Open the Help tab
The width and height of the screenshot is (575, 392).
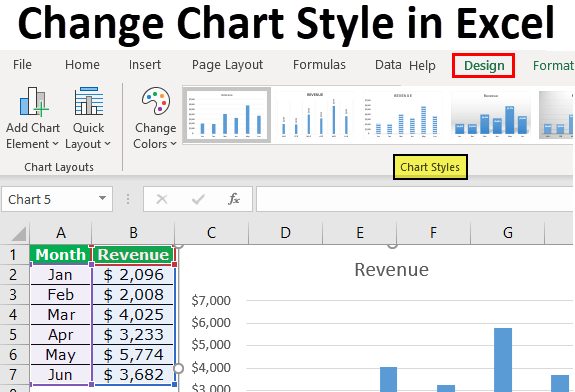click(x=422, y=65)
